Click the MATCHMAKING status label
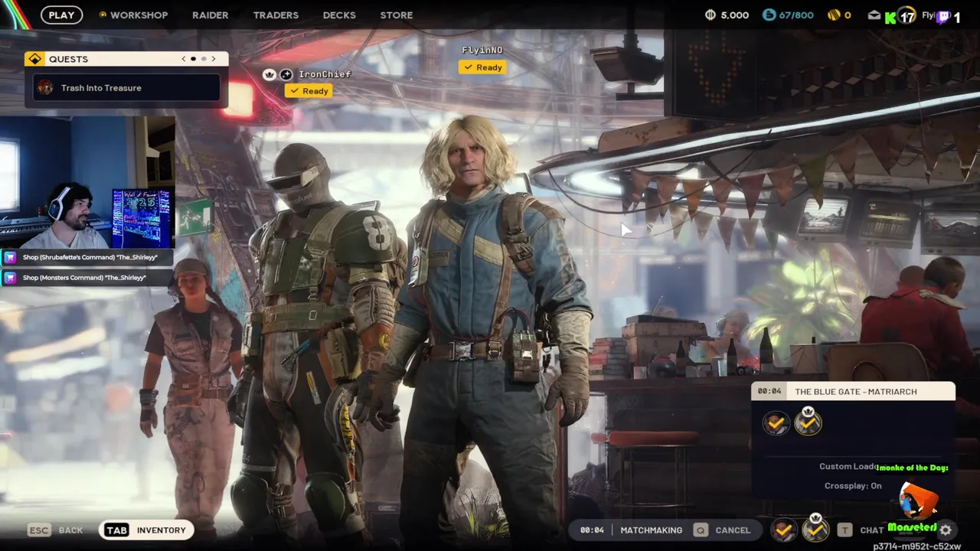 651,530
